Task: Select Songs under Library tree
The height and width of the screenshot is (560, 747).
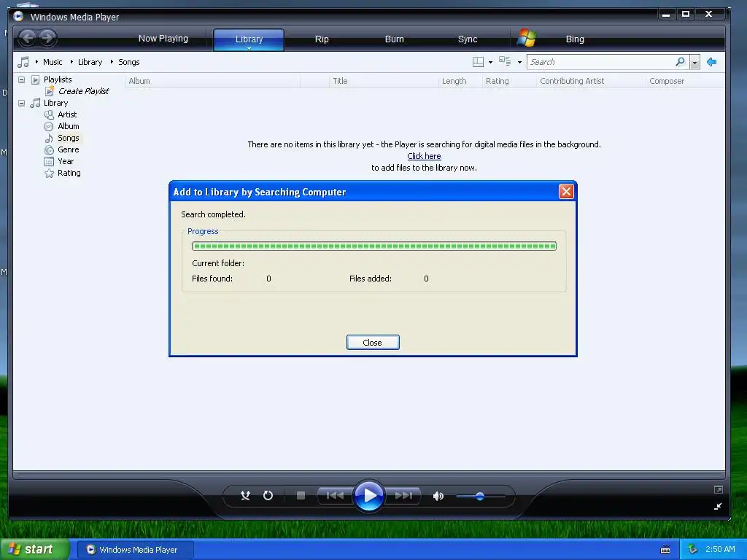Action: point(68,138)
